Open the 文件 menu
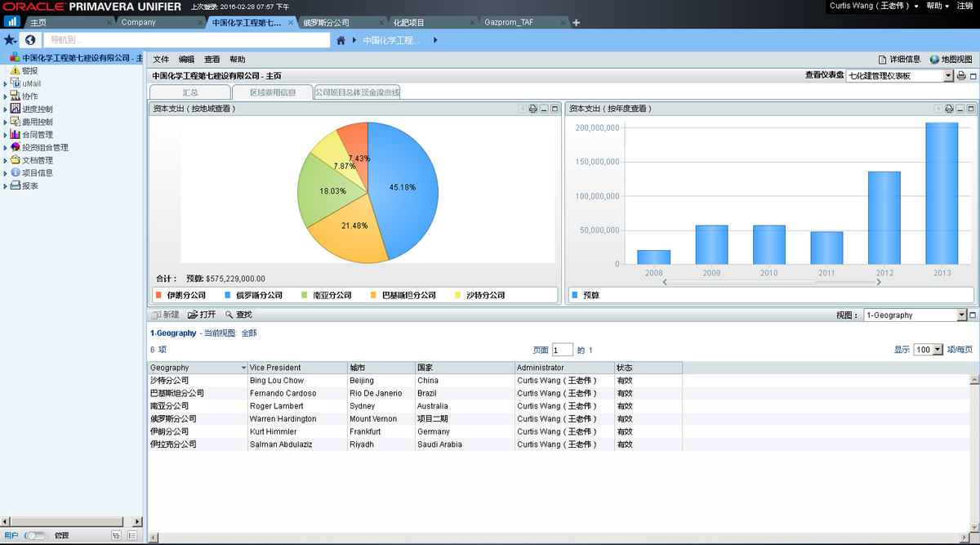This screenshot has width=980, height=545. click(161, 60)
